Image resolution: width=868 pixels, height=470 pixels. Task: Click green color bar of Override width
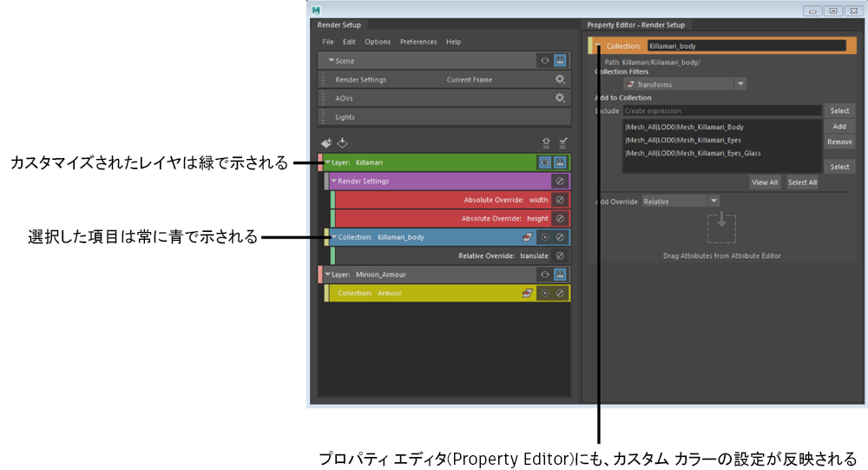[x=332, y=200]
